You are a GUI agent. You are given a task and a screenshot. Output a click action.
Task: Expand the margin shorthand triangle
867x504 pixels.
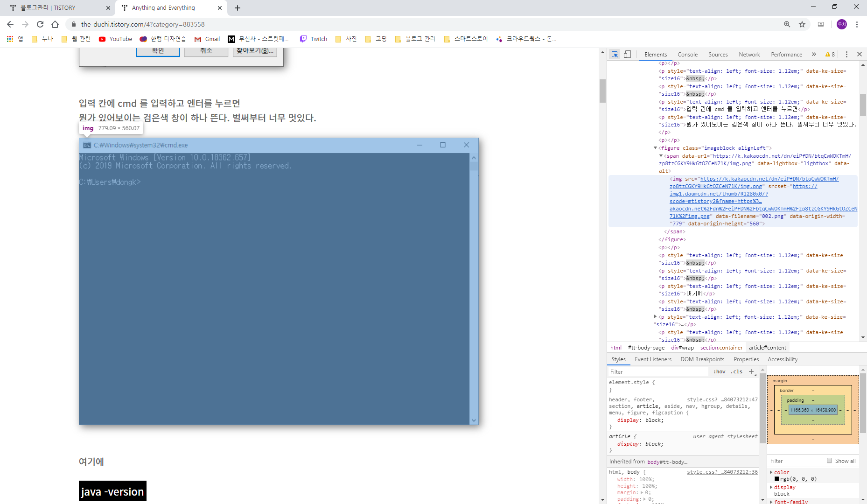click(643, 493)
